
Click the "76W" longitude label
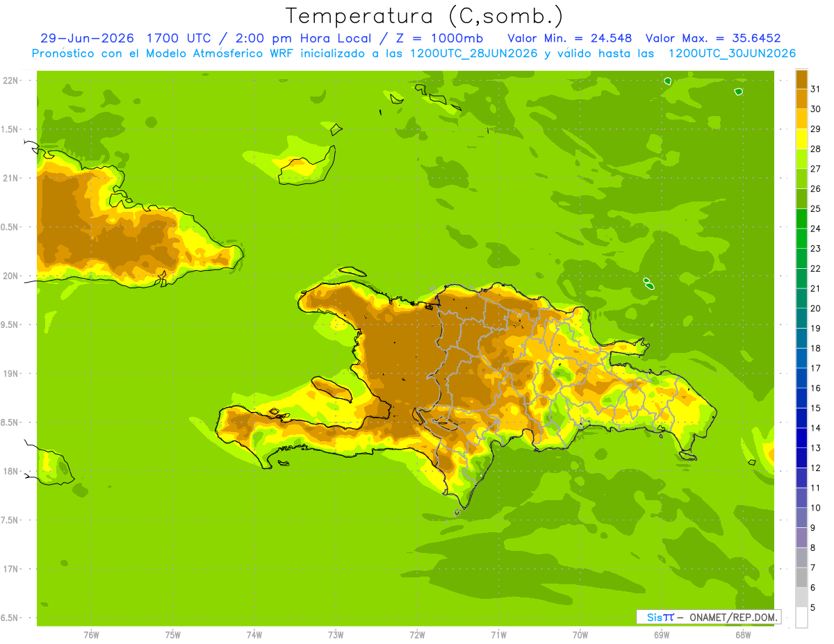pos(91,635)
